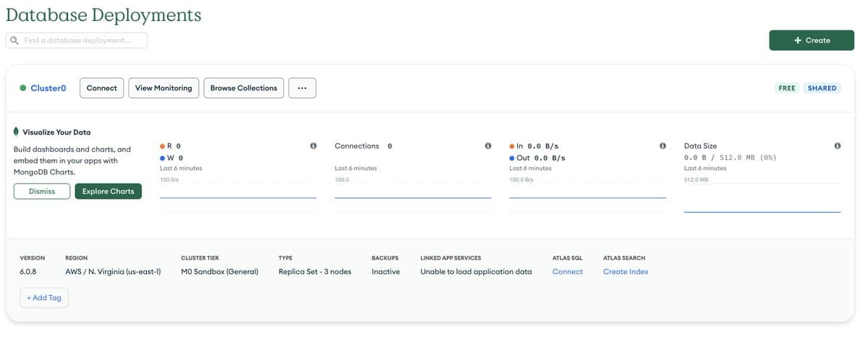868x340 pixels.
Task: Open info icon for network In/Out chart
Action: point(663,146)
